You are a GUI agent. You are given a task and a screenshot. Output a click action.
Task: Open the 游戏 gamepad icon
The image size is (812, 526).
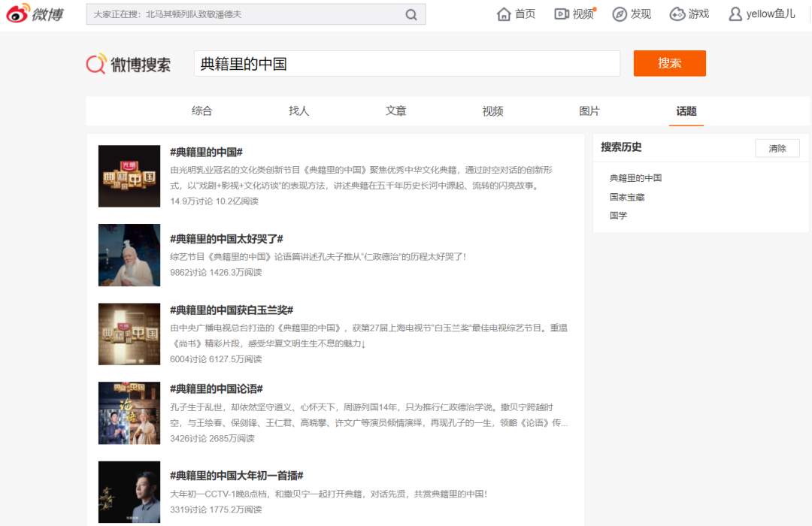click(x=677, y=14)
